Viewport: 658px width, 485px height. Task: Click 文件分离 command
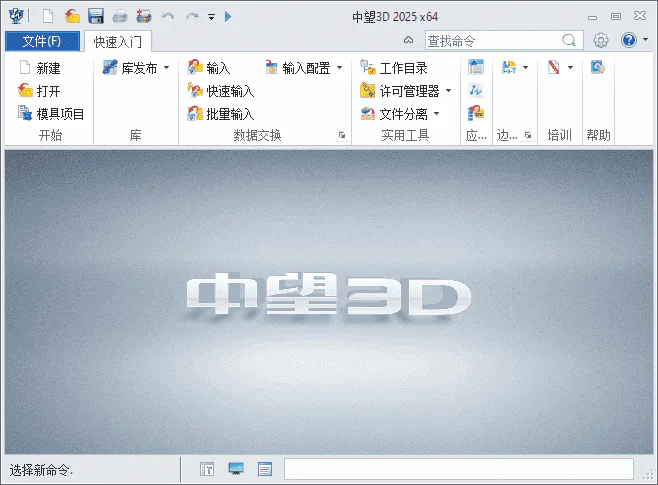coord(394,113)
